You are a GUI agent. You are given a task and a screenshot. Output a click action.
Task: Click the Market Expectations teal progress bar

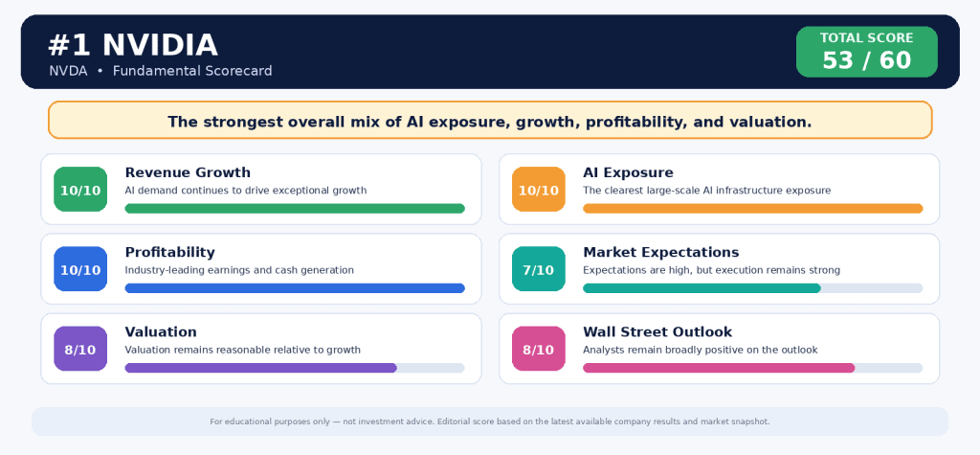[x=753, y=288]
